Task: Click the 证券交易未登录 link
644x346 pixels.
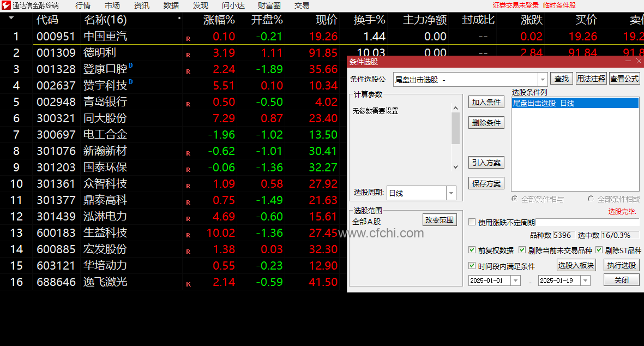Action: click(x=516, y=5)
